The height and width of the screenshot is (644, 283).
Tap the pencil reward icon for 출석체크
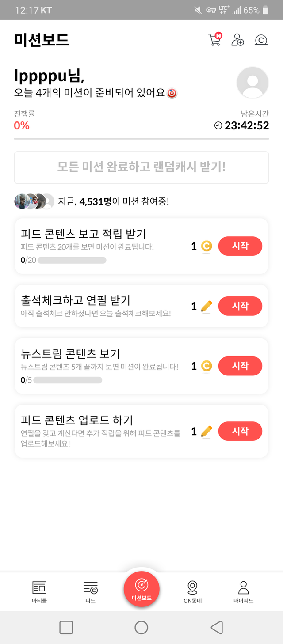click(x=206, y=306)
